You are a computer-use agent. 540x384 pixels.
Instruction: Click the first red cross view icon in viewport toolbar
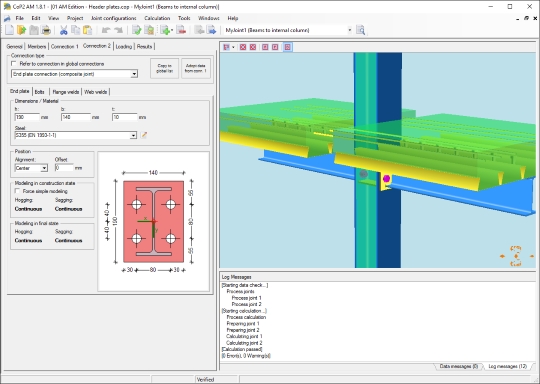[x=243, y=47]
